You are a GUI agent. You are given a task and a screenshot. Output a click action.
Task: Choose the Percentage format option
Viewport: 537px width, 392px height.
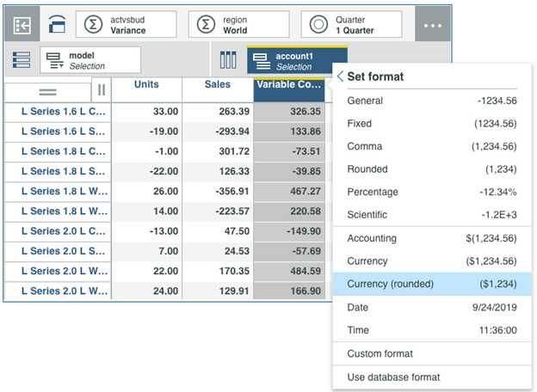tap(432, 192)
